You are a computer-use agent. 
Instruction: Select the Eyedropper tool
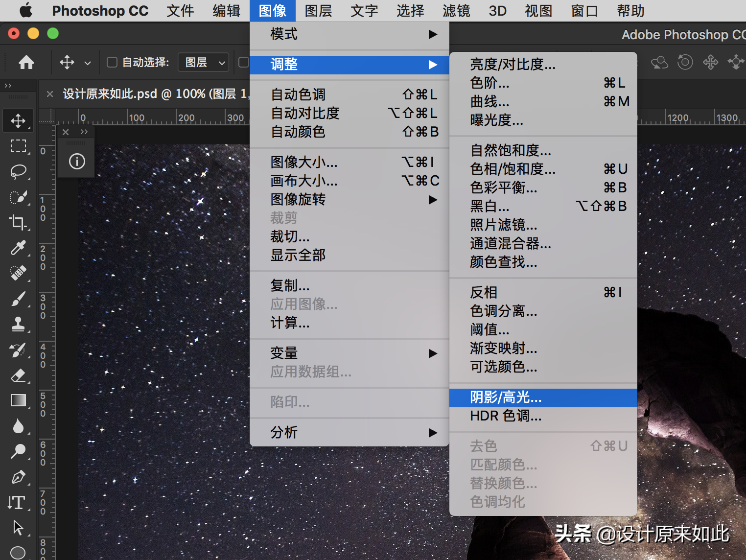pos(18,248)
